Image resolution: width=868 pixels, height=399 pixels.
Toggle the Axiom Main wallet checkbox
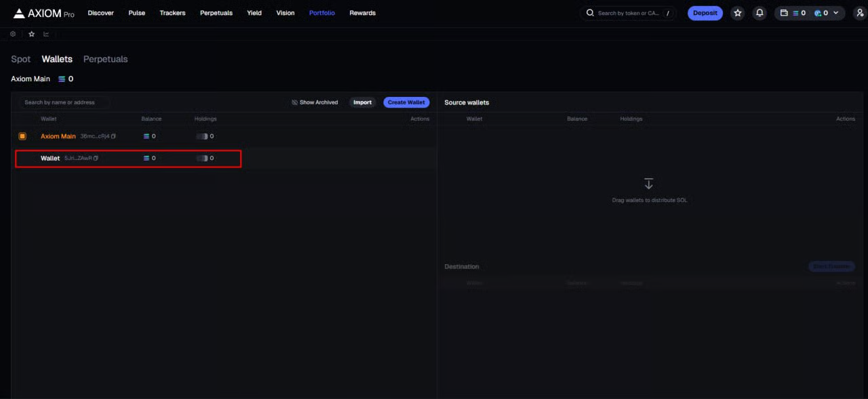pyautogui.click(x=22, y=136)
